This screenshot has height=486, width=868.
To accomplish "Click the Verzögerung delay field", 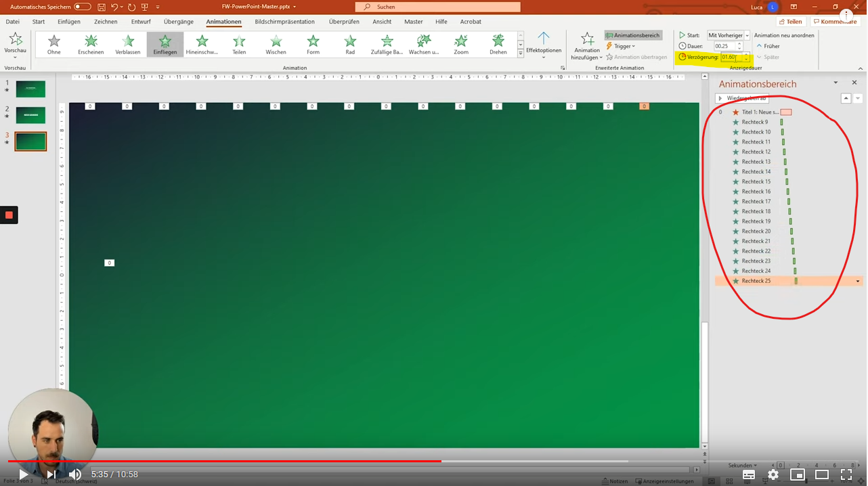I will (x=731, y=57).
